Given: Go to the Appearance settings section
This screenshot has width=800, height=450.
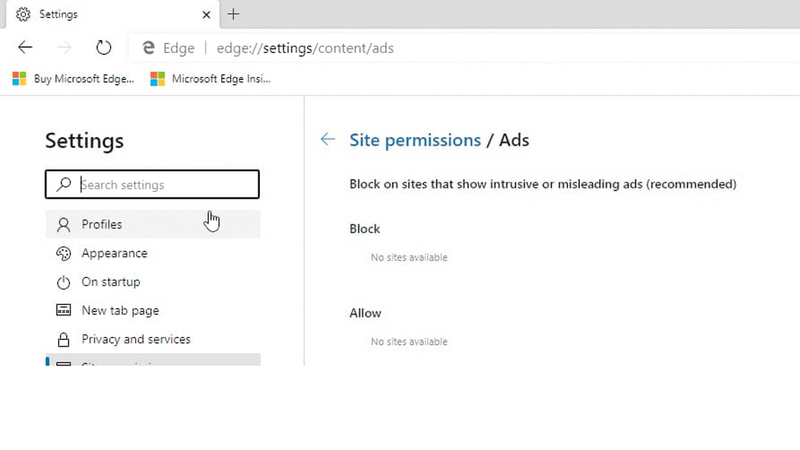Looking at the screenshot, I should coord(114,253).
